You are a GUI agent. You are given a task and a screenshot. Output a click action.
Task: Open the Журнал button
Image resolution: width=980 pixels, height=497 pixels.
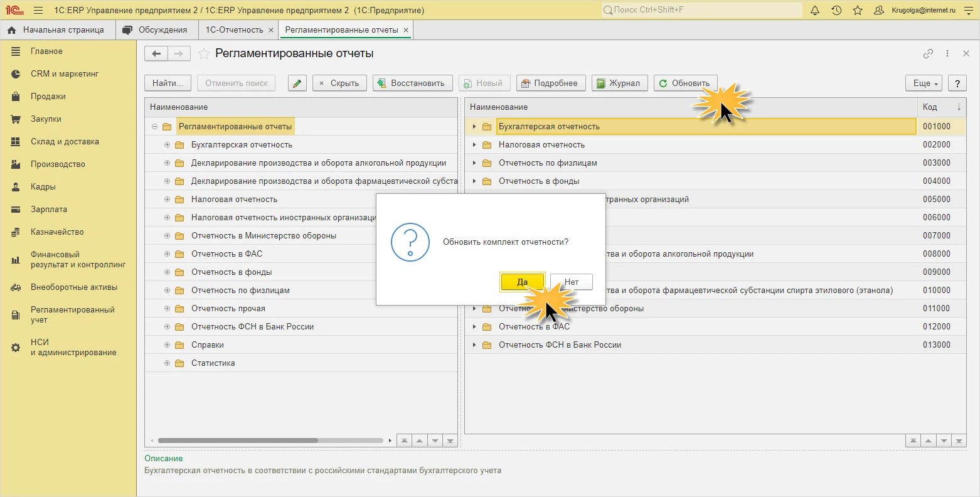(620, 83)
